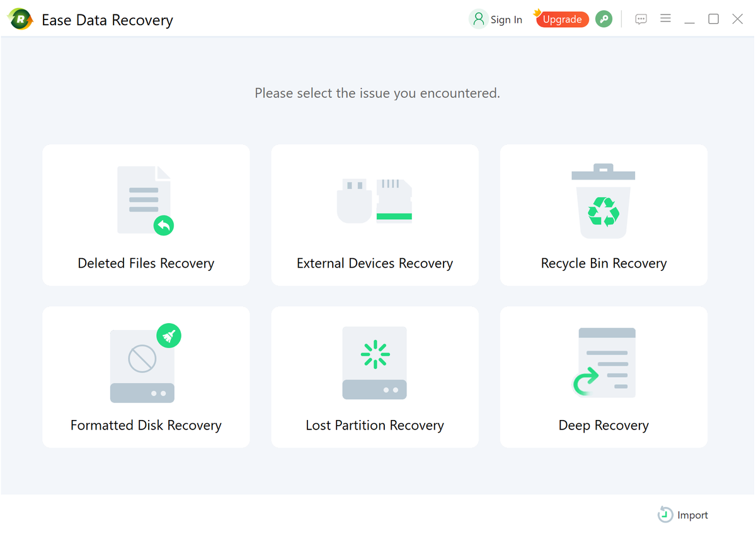Image resolution: width=756 pixels, height=534 pixels.
Task: Maximize the Ease Data Recovery window
Action: (713, 19)
